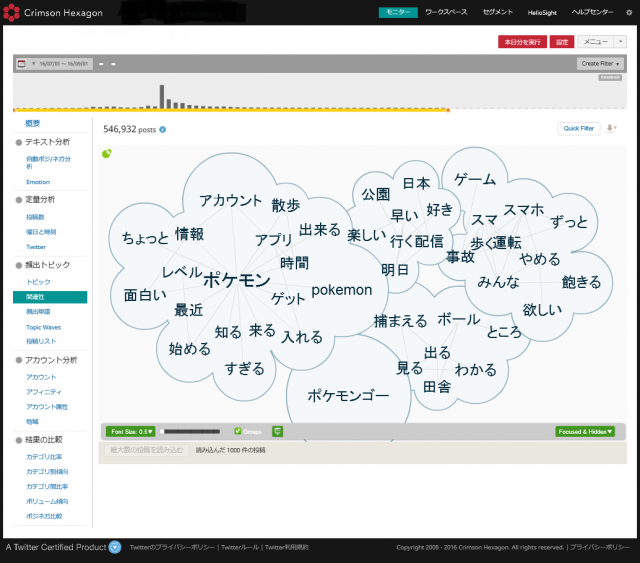Open the Twitterルール footer link
The width and height of the screenshot is (640, 563).
pyautogui.click(x=240, y=547)
